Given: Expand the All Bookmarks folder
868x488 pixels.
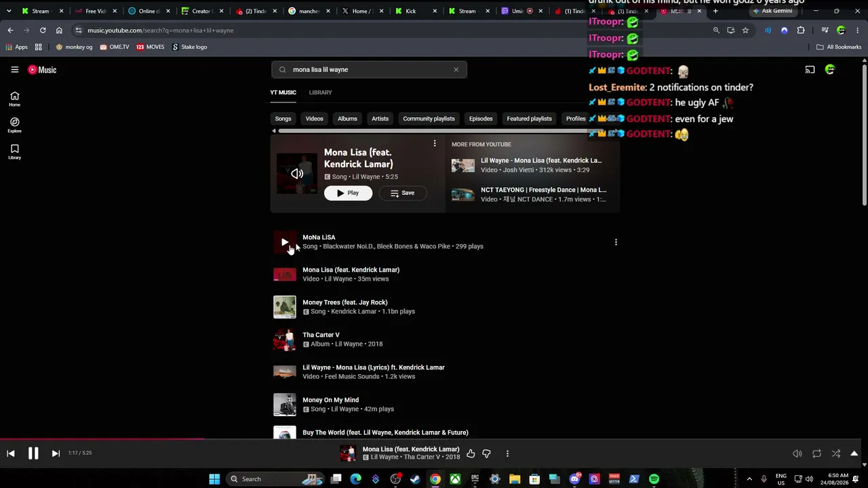Looking at the screenshot, I should point(839,47).
